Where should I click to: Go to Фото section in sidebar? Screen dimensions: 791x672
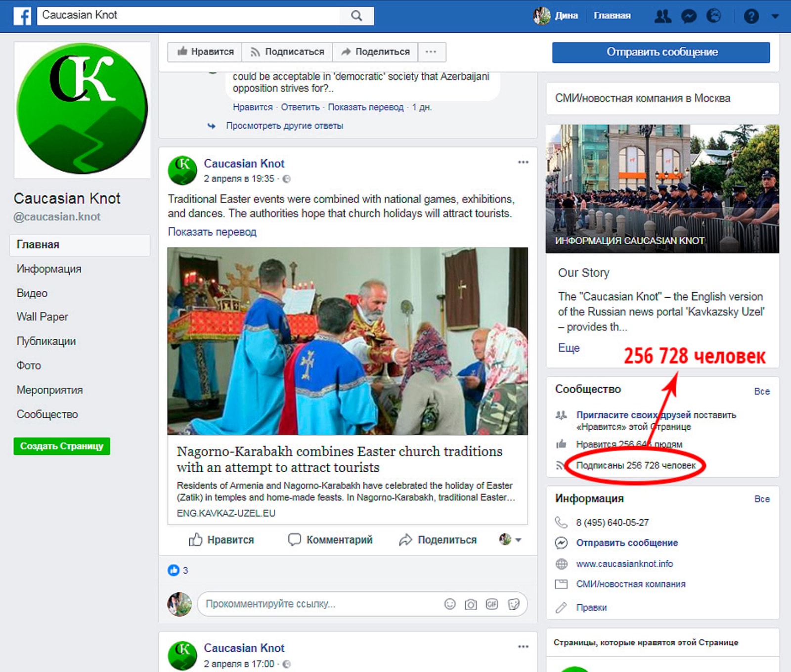coord(29,365)
